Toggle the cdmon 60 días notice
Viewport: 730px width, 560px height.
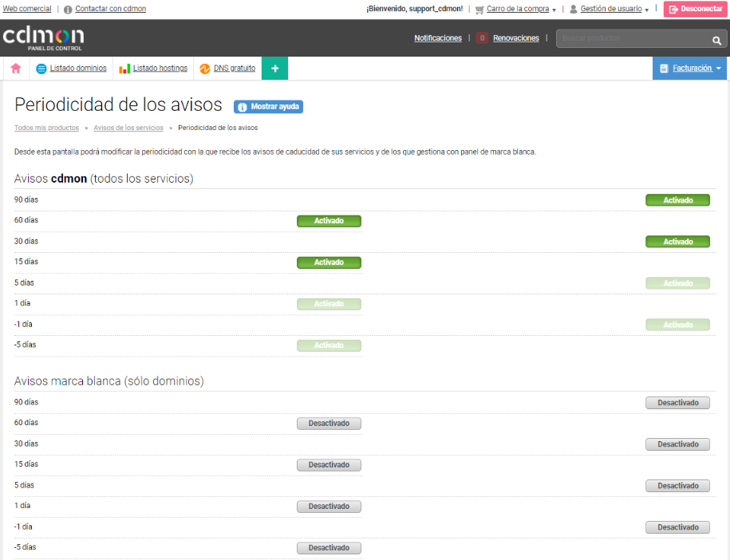pos(329,221)
